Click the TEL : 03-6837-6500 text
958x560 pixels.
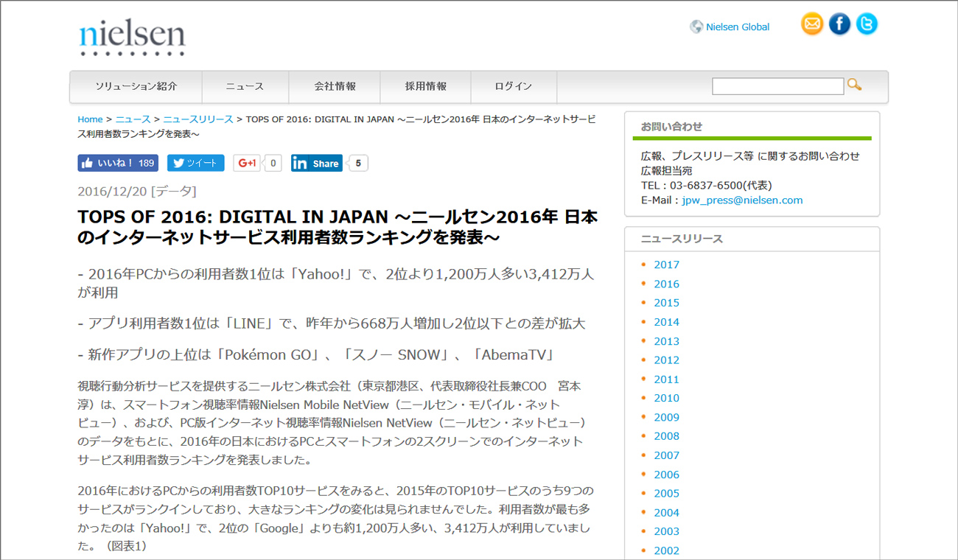coord(706,186)
